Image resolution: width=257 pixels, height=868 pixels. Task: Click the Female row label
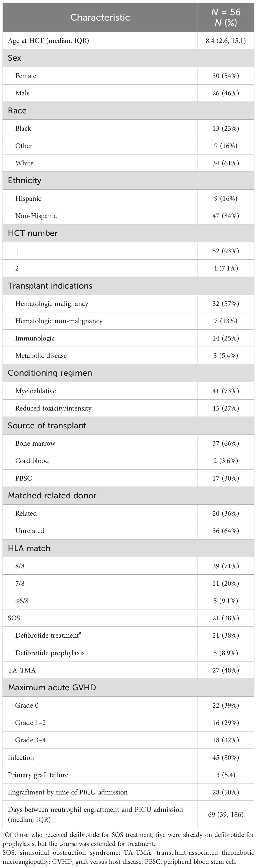pyautogui.click(x=26, y=76)
